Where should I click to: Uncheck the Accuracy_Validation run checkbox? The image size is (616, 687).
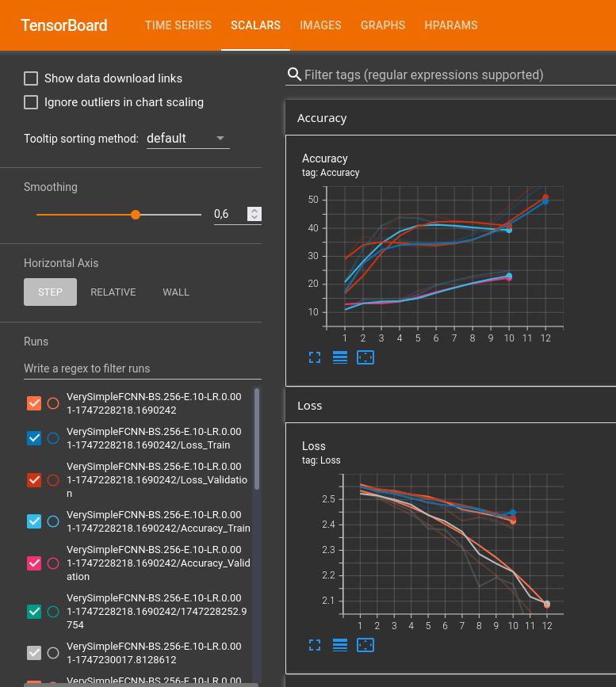tap(34, 563)
